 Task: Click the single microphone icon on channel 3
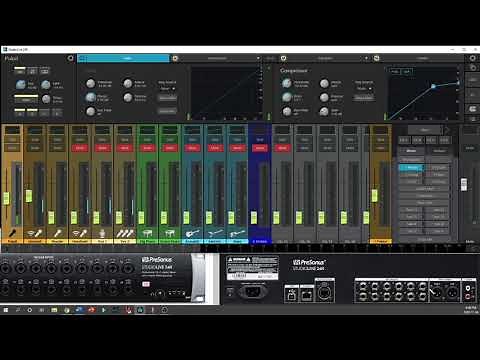coord(57,233)
